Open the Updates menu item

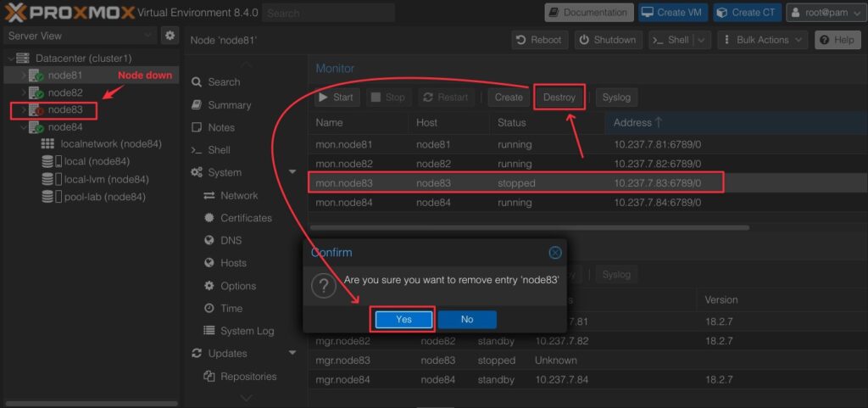[227, 353]
